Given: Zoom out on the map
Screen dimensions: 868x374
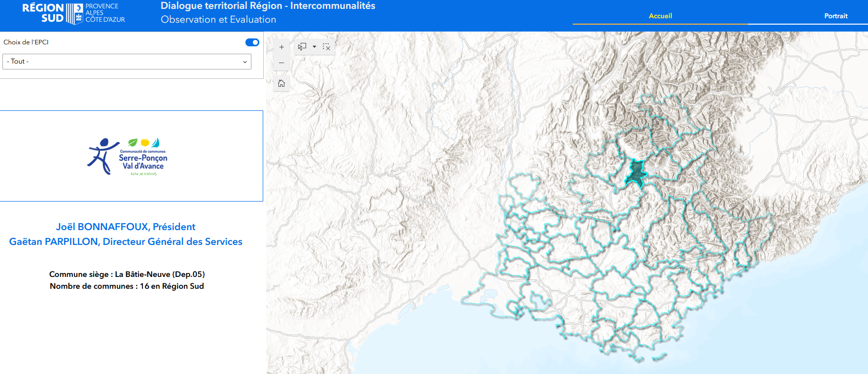Looking at the screenshot, I should click(281, 63).
